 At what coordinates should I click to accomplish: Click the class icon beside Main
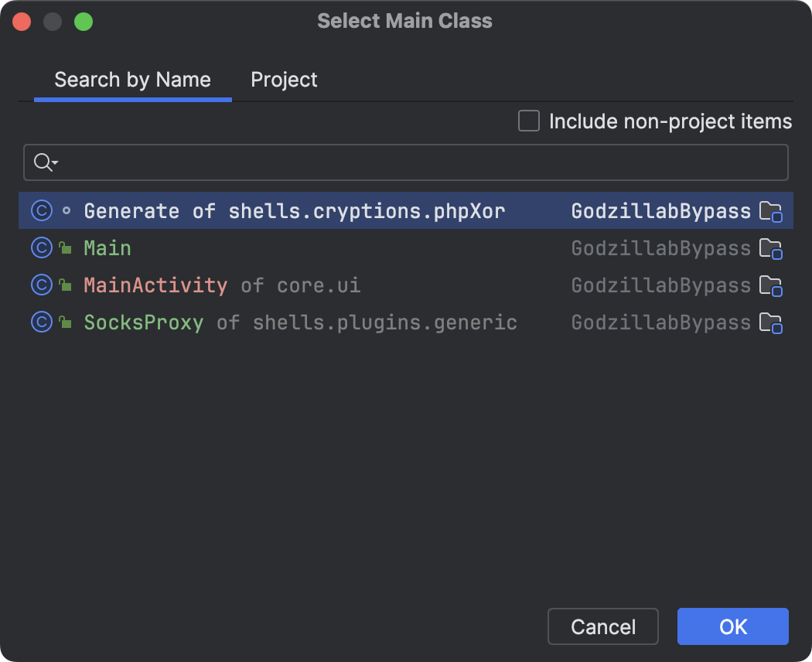point(41,247)
